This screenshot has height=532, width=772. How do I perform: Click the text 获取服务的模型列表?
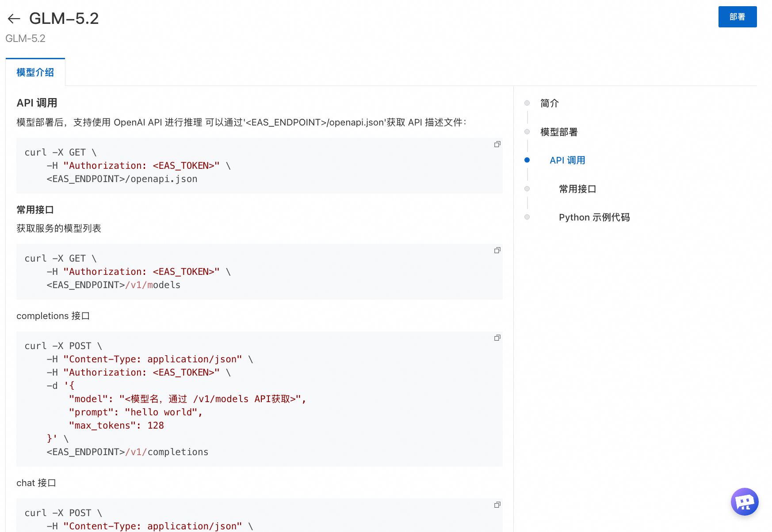(x=59, y=228)
